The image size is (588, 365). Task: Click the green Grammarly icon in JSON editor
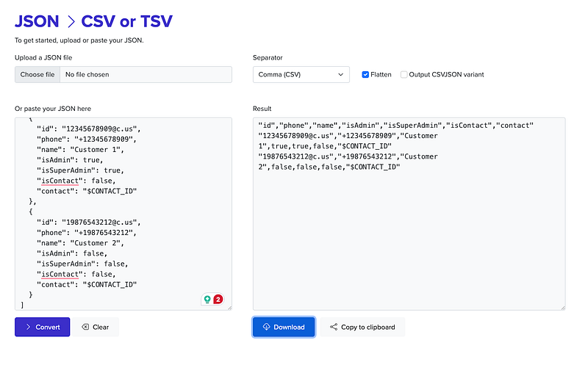point(207,299)
